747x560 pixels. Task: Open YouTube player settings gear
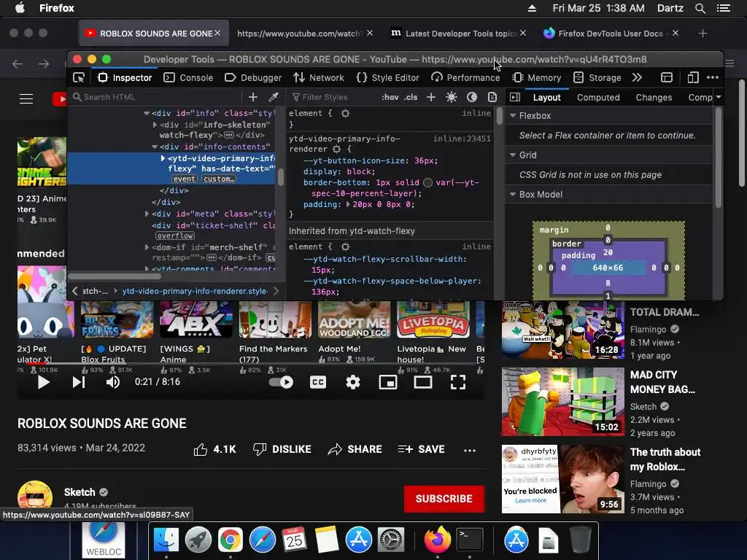pyautogui.click(x=352, y=382)
